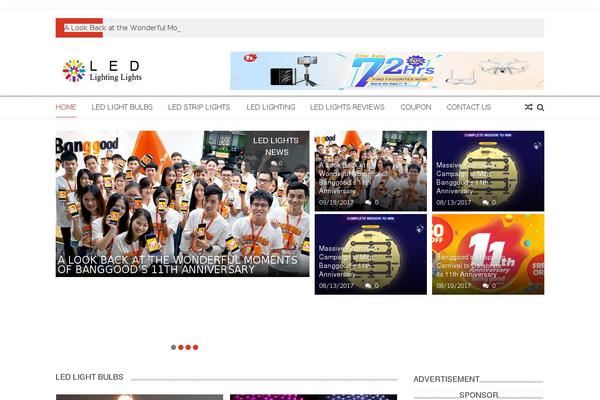Screen dimensions: 600x400
Task: Open search with magnifier icon
Action: click(540, 108)
